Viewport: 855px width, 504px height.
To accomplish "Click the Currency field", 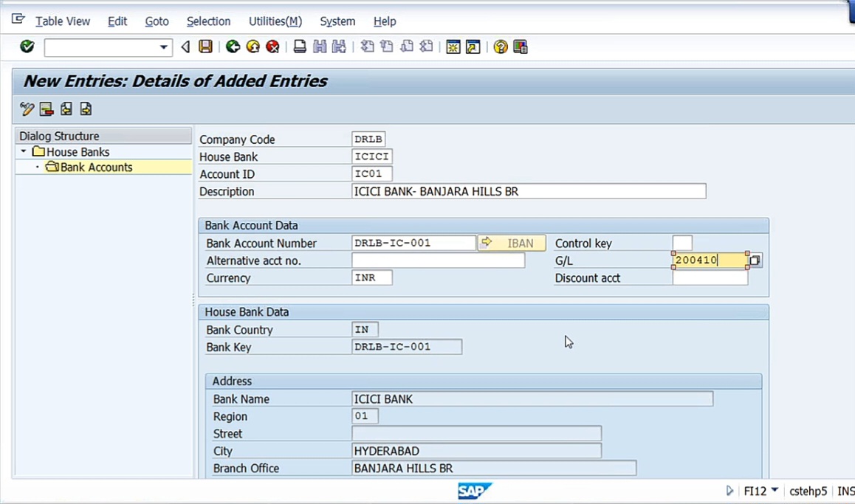I will (x=372, y=278).
